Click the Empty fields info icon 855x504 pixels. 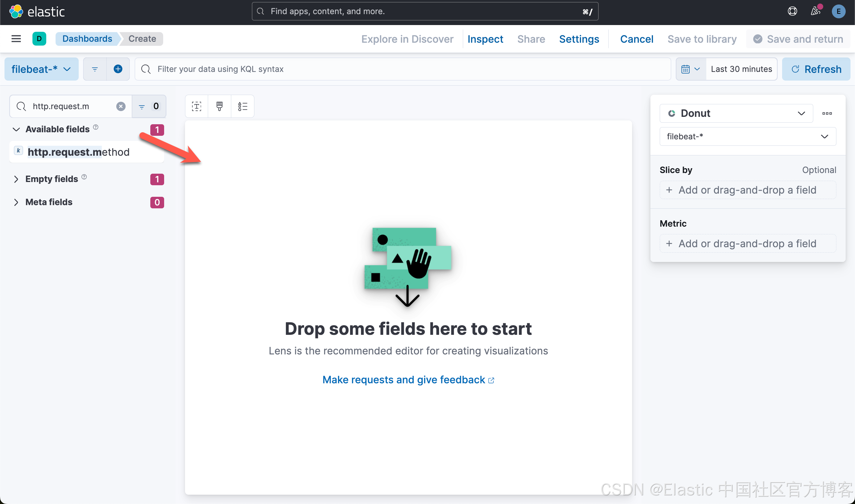tap(84, 177)
